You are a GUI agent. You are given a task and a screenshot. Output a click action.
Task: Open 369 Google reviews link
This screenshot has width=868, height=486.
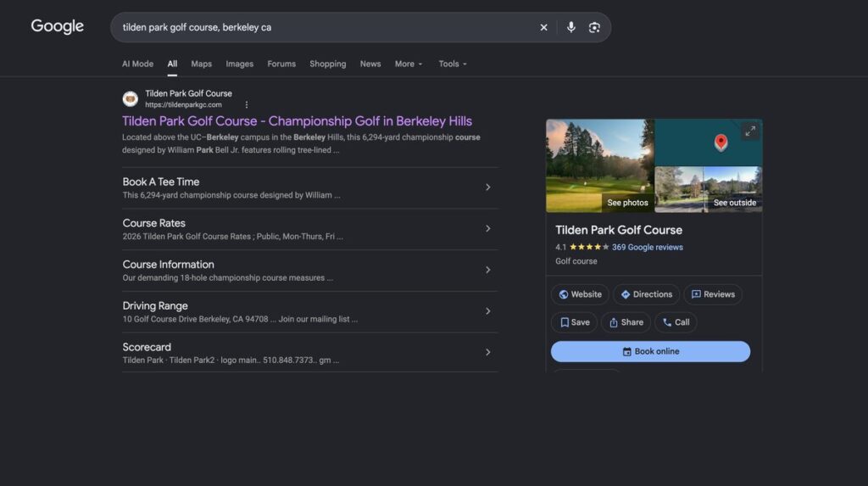pyautogui.click(x=647, y=247)
